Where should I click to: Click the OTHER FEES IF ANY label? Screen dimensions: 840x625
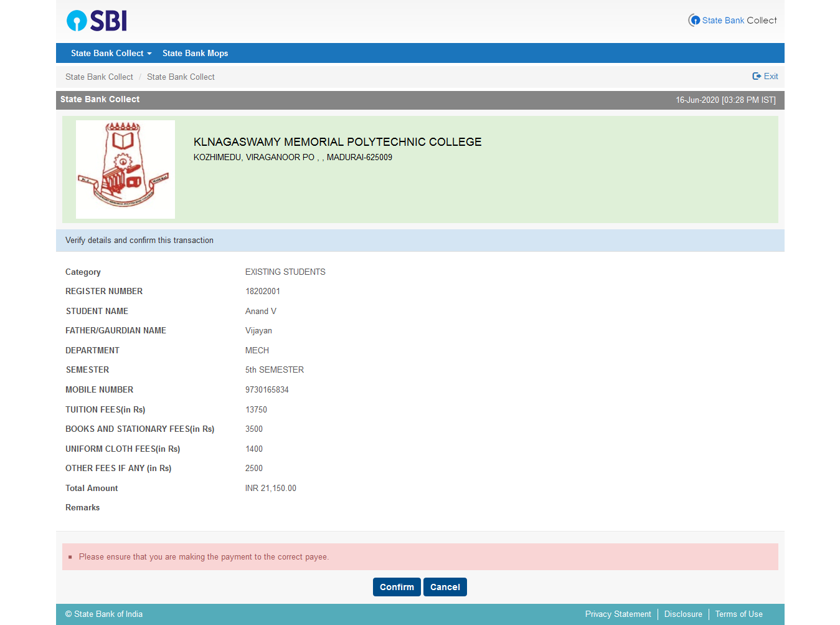click(x=118, y=468)
